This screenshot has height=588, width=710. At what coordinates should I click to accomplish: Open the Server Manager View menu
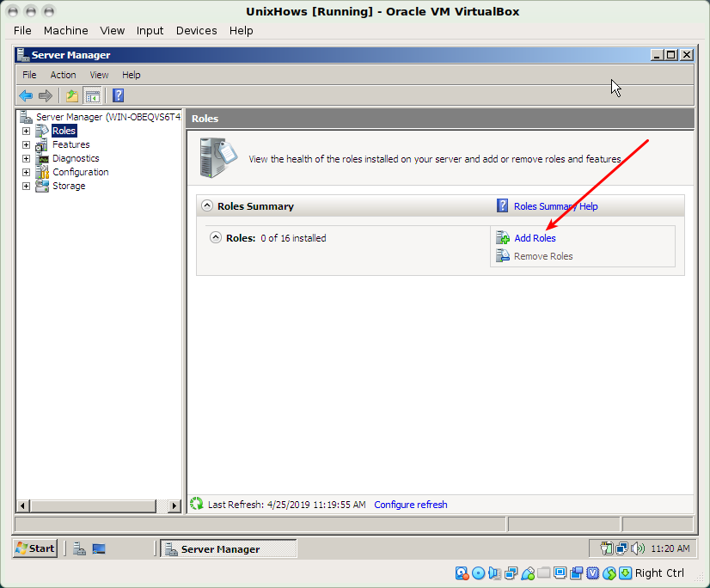tap(99, 75)
